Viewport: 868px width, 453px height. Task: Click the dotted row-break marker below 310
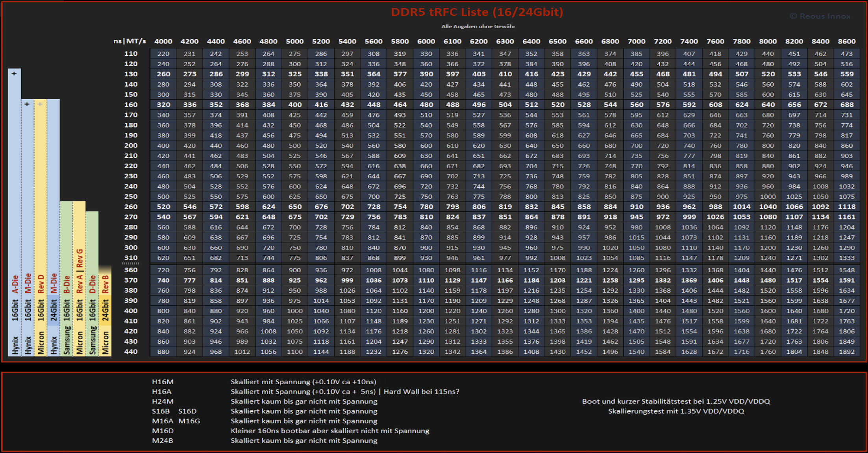(x=131, y=264)
